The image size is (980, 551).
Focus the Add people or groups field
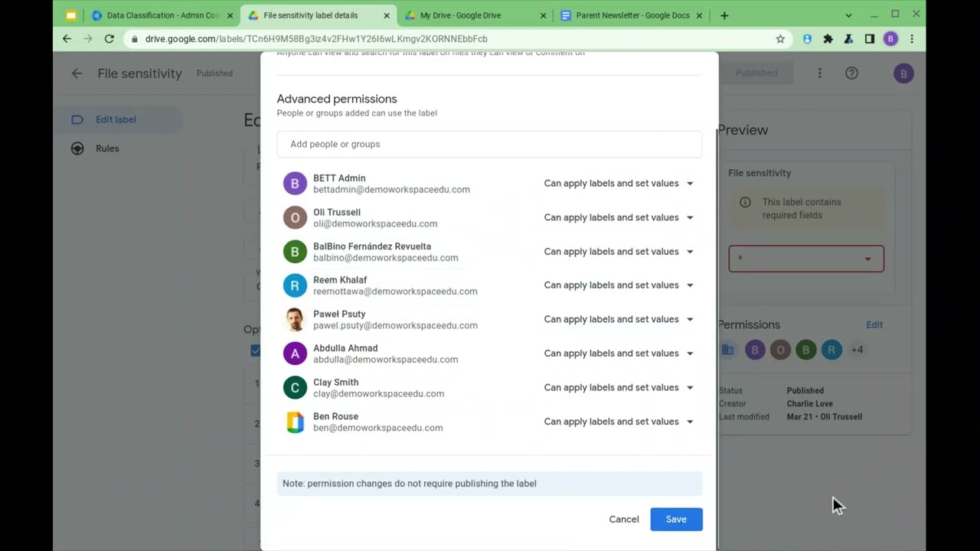tap(489, 144)
